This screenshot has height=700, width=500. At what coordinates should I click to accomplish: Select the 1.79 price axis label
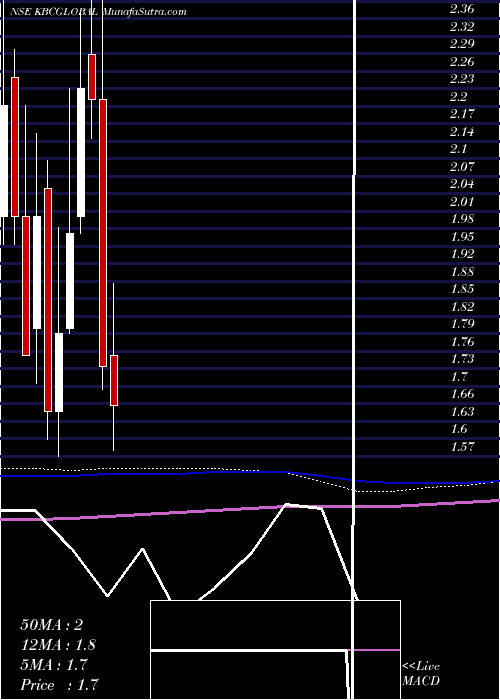pyautogui.click(x=462, y=324)
